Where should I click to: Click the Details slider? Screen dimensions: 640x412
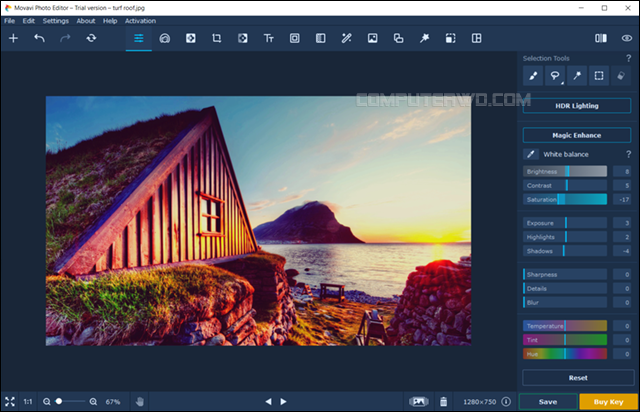(x=565, y=289)
